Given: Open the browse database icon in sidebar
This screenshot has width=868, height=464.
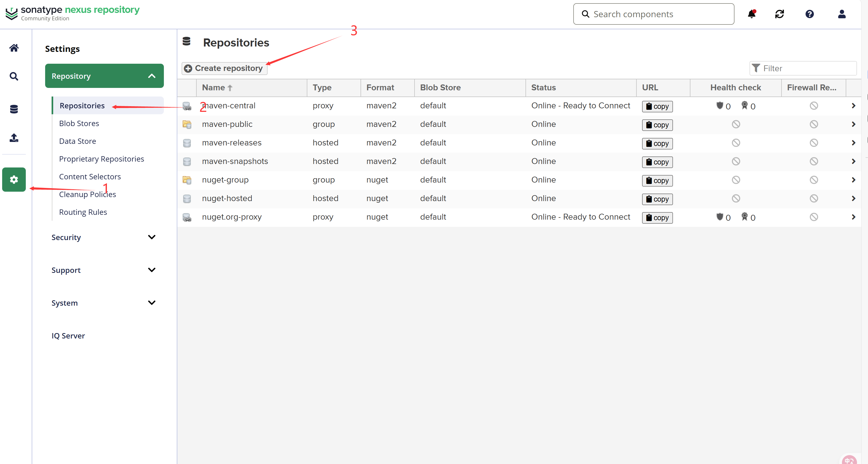Looking at the screenshot, I should pyautogui.click(x=14, y=109).
